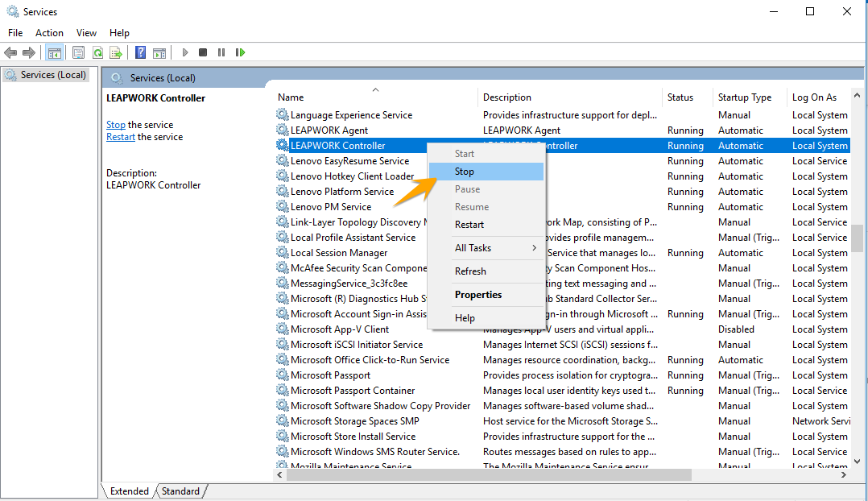Expand the All Tasks submenu
This screenshot has width=868, height=501.
point(486,248)
